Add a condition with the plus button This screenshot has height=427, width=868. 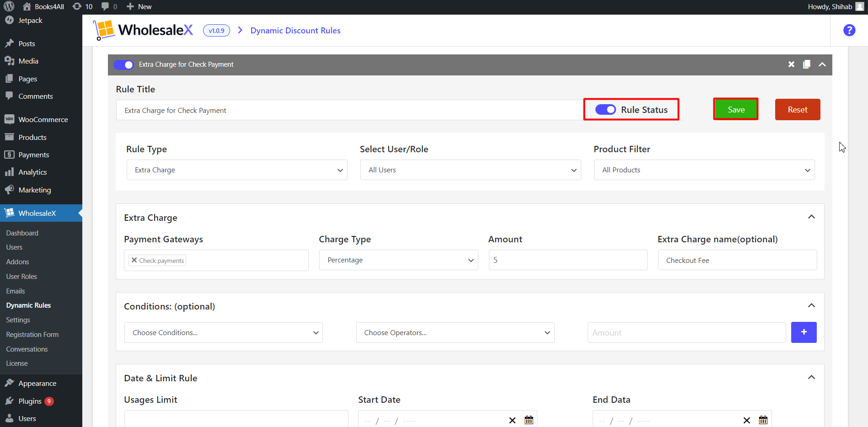pos(804,332)
